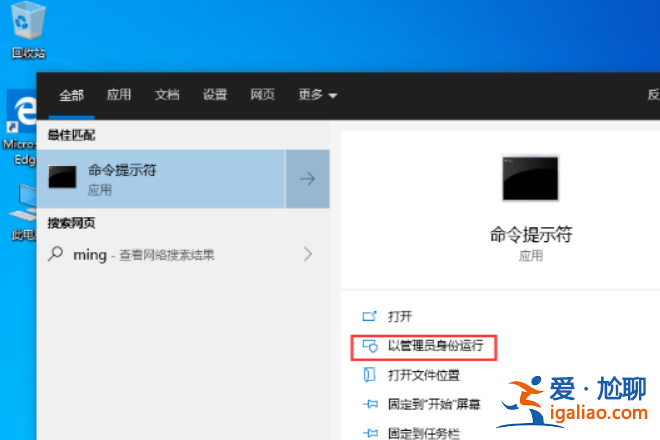660x440 pixels.
Task: Click the 最佳匹配 section heading
Action: point(71,135)
